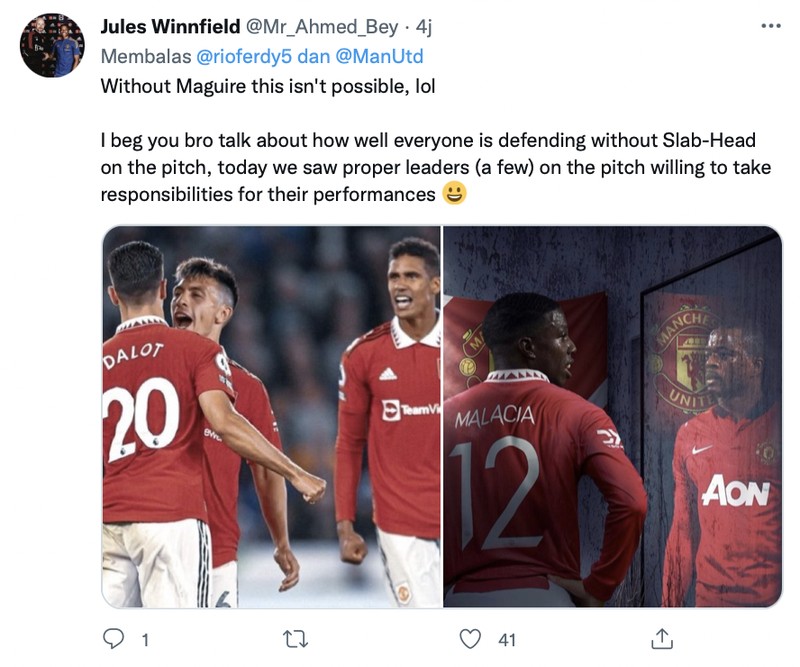The width and height of the screenshot is (800, 667).
Task: Open the three-dot more options menu
Action: [769, 27]
